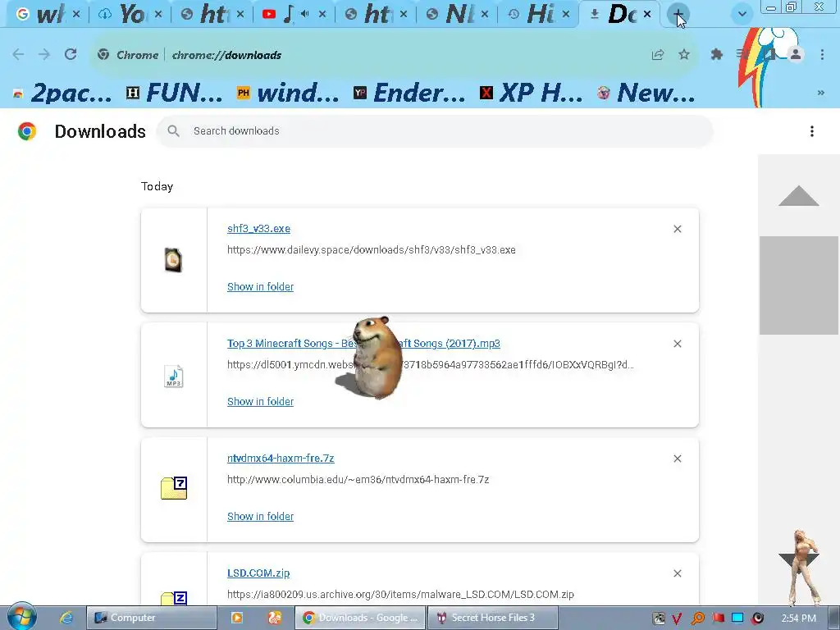
Task: Click the 7z archive file icon
Action: [x=174, y=488]
